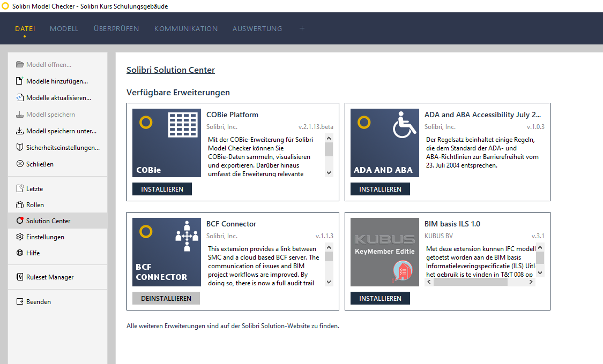This screenshot has height=364, width=603.
Task: Click the Beenden exit icon
Action: [x=20, y=301]
